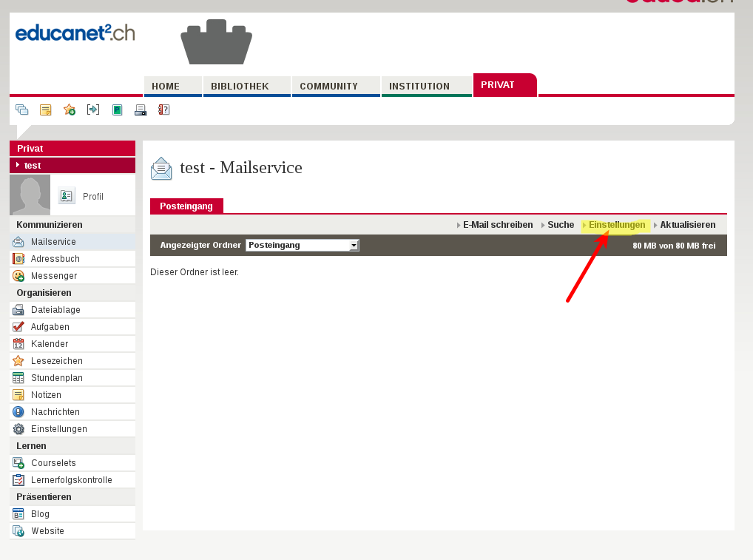Viewport: 753px width, 560px height.
Task: Click the add bookmark star icon
Action: (70, 110)
